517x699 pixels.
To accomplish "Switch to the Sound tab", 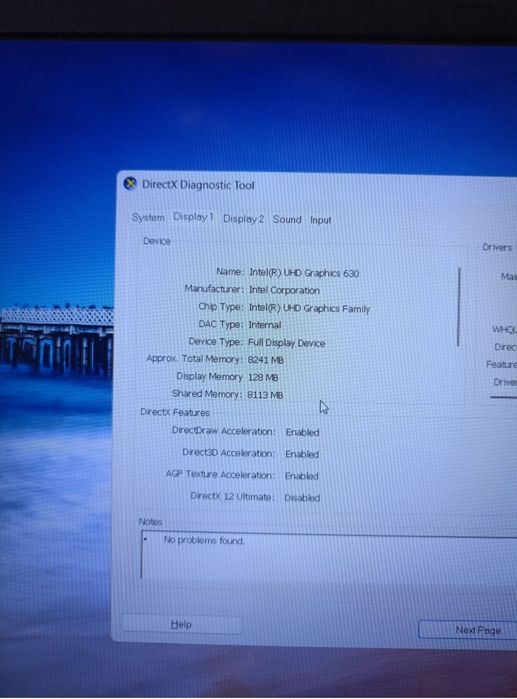I will point(287,219).
